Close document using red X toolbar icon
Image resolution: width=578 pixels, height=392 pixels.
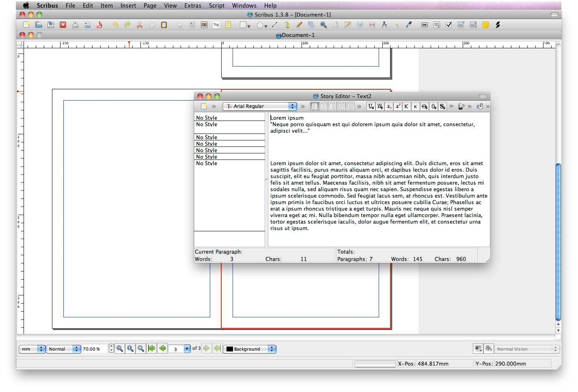pyautogui.click(x=63, y=25)
